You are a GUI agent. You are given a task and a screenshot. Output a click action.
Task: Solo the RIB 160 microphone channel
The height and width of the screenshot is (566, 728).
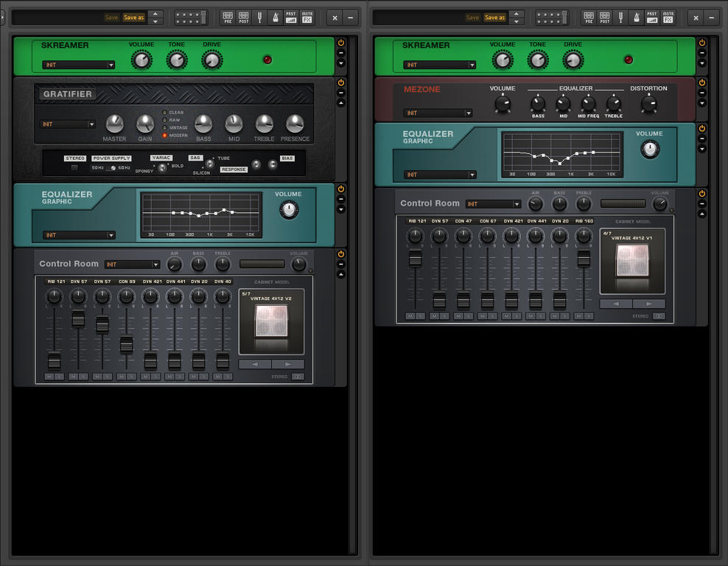click(589, 316)
